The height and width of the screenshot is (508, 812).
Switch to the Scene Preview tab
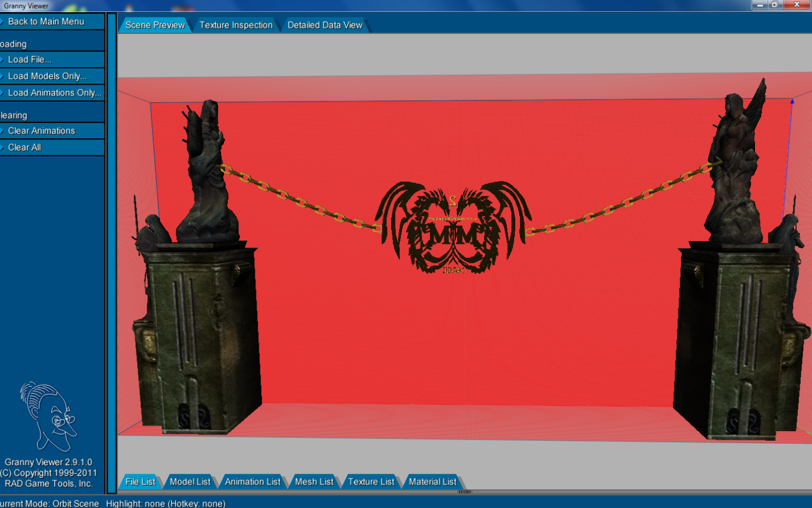coord(155,25)
